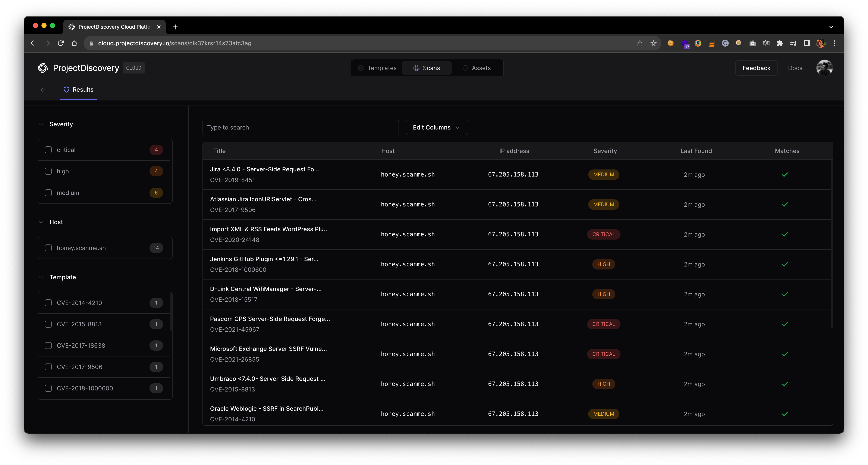Click the ProjectDiscovery logo icon
The height and width of the screenshot is (465, 868).
point(43,68)
